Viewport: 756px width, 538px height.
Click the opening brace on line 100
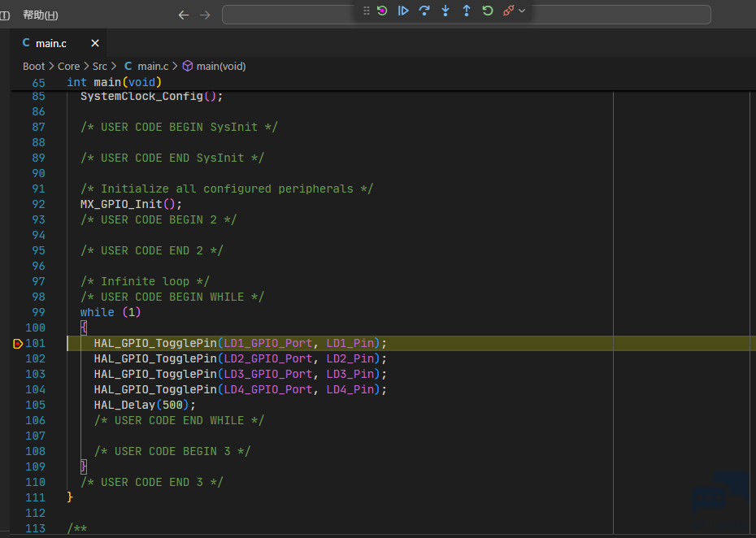(84, 328)
